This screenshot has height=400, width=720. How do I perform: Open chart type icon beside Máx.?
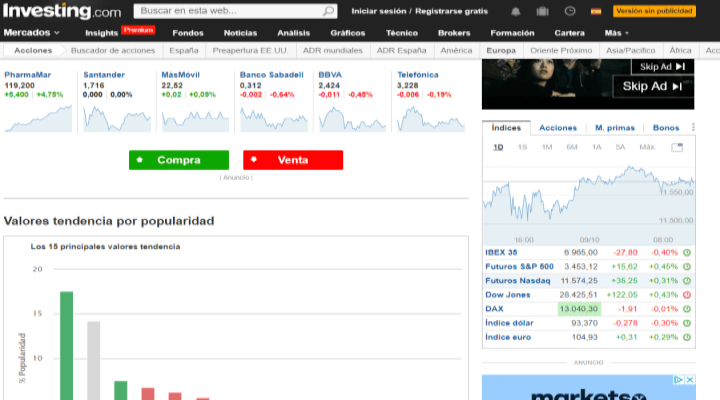point(677,147)
